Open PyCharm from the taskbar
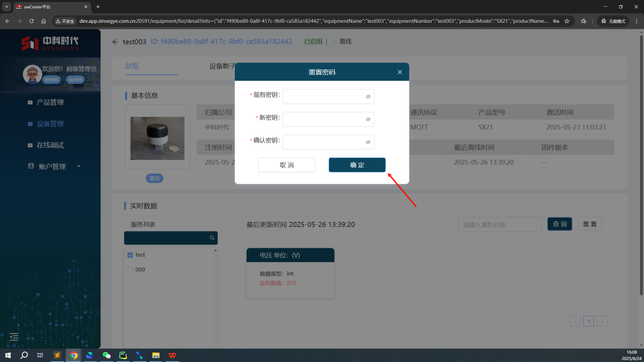Screen dimensions: 644x362 tap(122, 355)
